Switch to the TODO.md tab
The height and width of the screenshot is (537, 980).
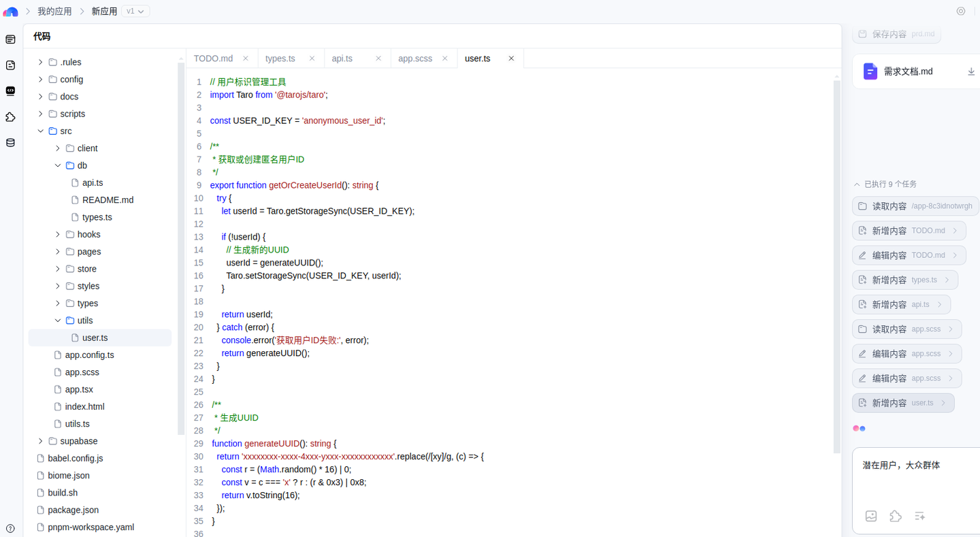pos(213,59)
